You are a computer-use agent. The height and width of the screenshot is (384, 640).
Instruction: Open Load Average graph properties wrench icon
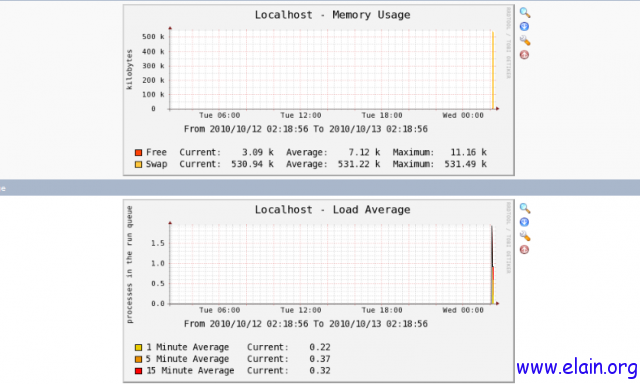click(525, 236)
